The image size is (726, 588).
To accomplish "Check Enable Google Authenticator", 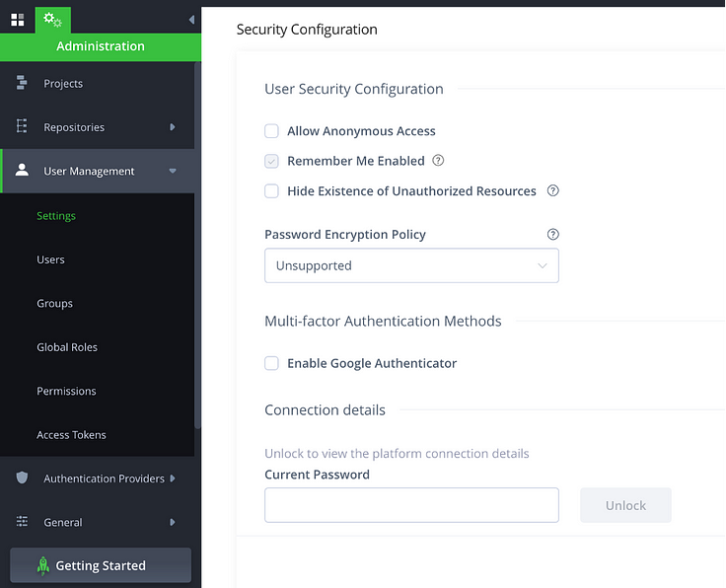I will [271, 363].
